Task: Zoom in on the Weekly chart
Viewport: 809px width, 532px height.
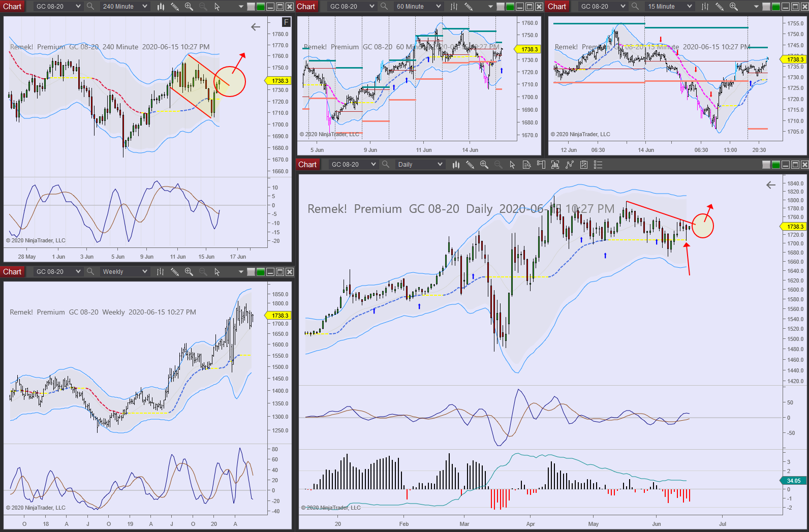Action: (189, 272)
